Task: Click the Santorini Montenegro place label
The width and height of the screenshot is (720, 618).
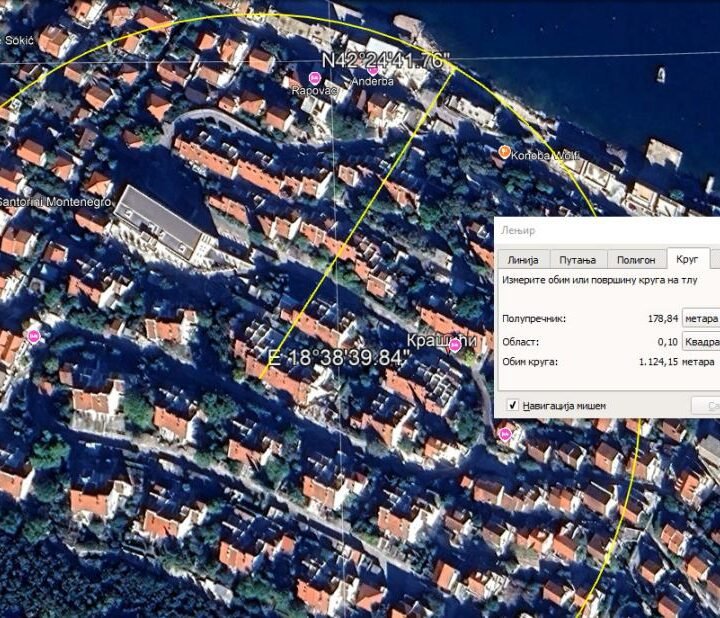Action: 54,202
